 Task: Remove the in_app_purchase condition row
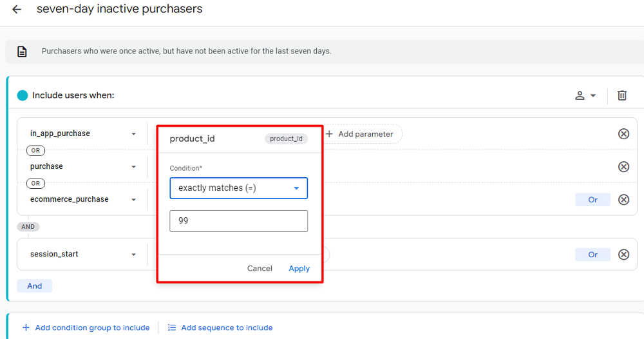click(623, 134)
